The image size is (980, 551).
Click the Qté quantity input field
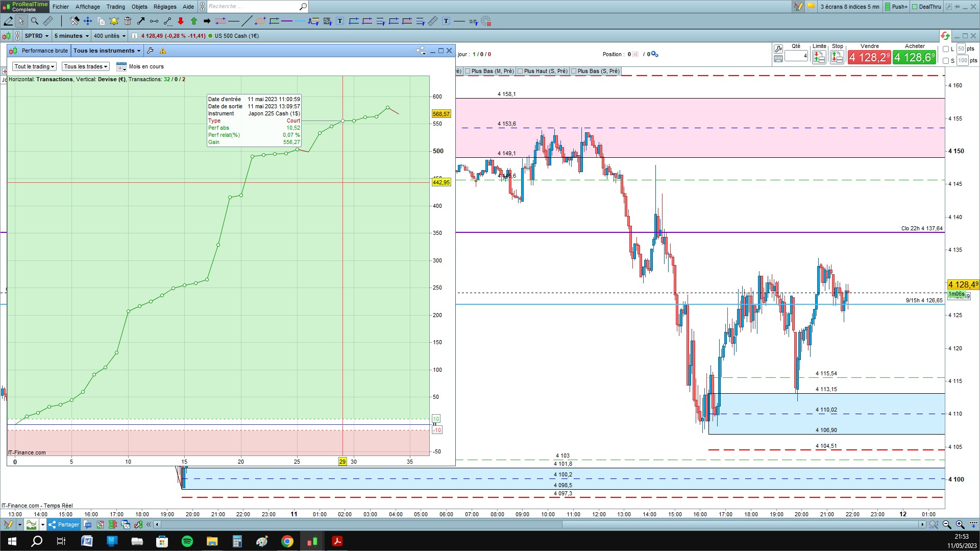coord(796,56)
